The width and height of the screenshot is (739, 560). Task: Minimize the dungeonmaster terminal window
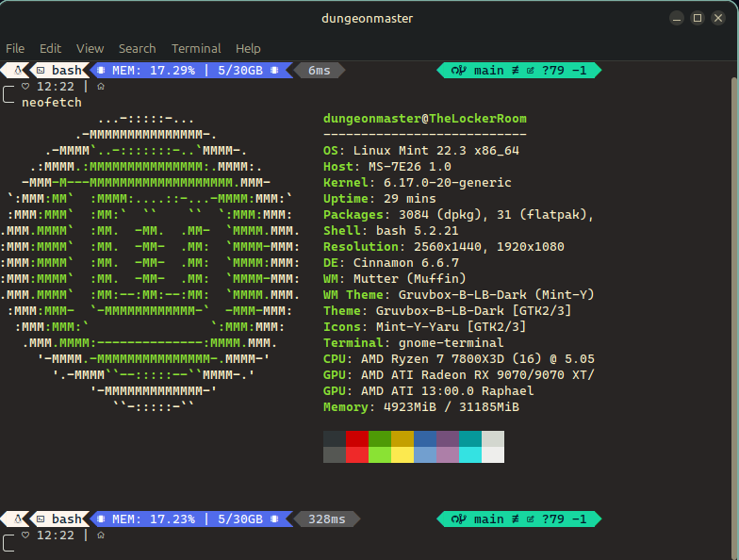[x=677, y=19]
